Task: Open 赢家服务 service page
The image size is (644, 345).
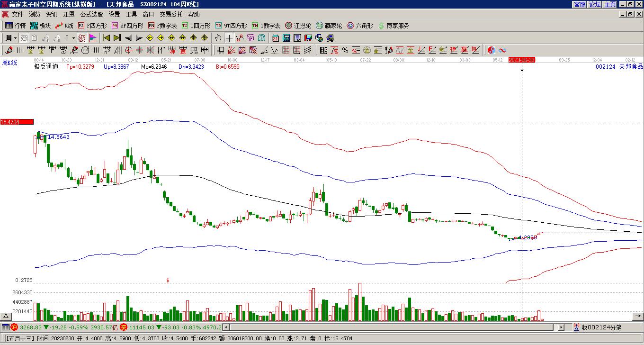Action: coord(394,26)
